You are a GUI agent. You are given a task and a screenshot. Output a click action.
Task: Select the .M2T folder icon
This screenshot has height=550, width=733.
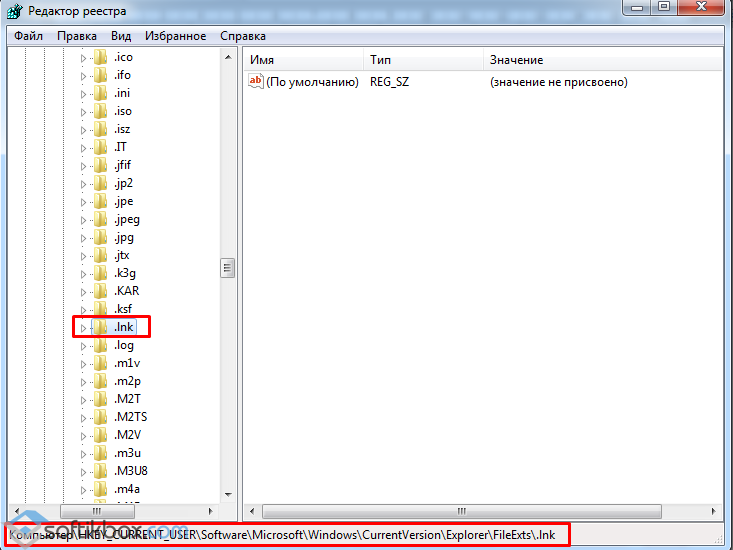pos(100,399)
